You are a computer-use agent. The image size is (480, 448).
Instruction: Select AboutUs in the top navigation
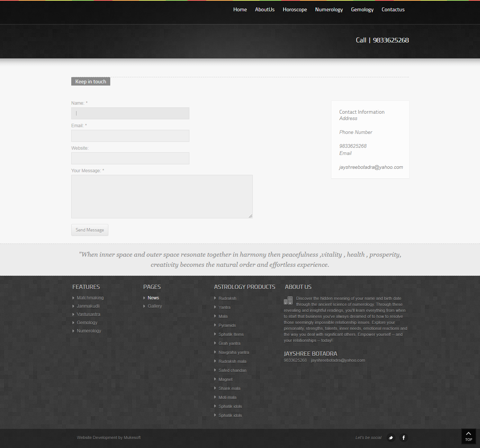tap(265, 10)
